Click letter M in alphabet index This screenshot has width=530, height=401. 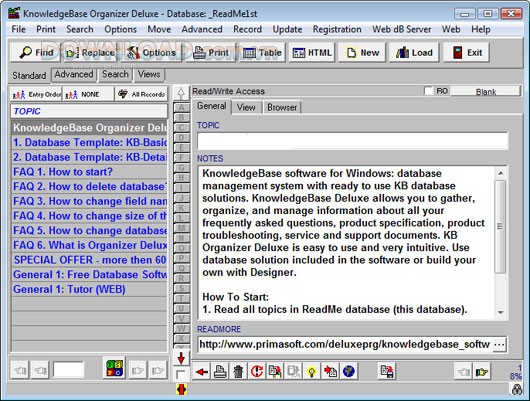pos(181,228)
